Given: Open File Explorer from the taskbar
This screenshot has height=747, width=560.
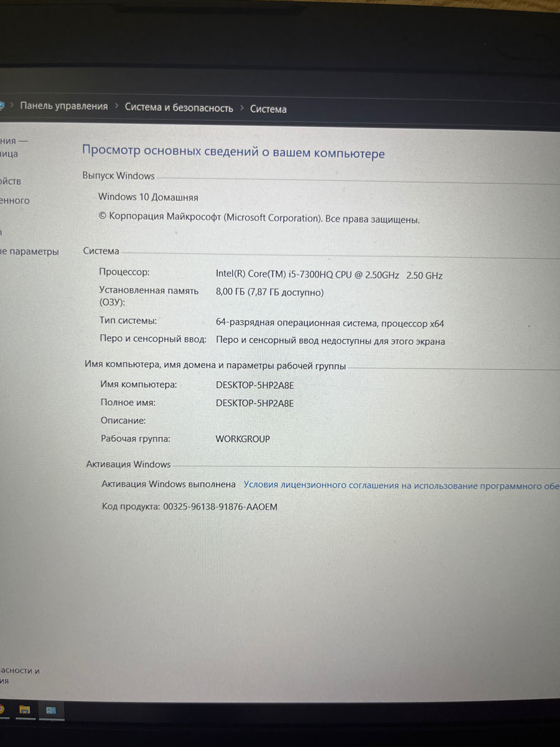Looking at the screenshot, I should (24, 710).
